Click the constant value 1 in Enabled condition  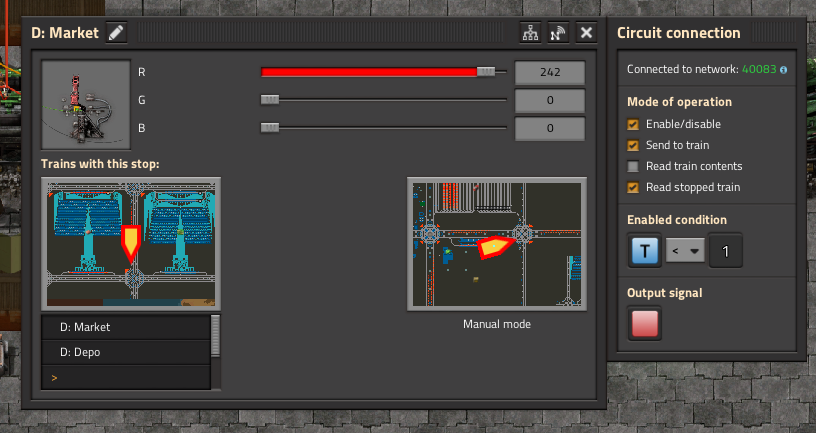[725, 251]
